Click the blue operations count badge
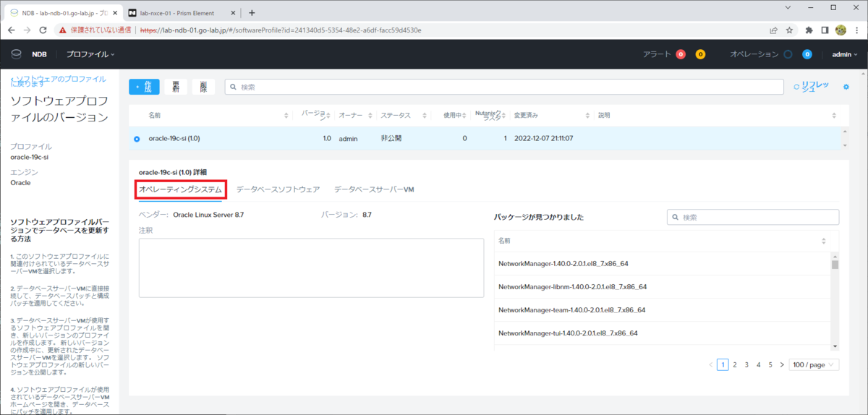 pyautogui.click(x=807, y=54)
